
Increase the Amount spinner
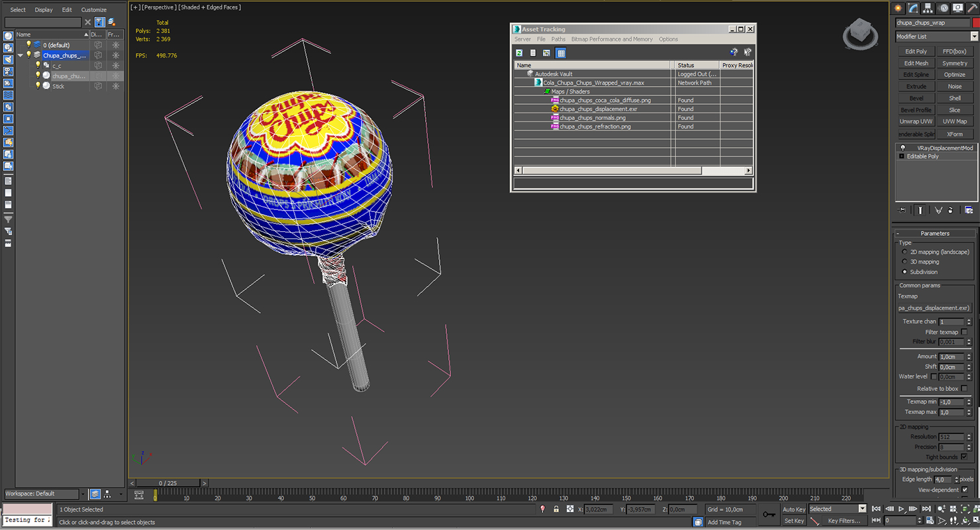(x=969, y=354)
